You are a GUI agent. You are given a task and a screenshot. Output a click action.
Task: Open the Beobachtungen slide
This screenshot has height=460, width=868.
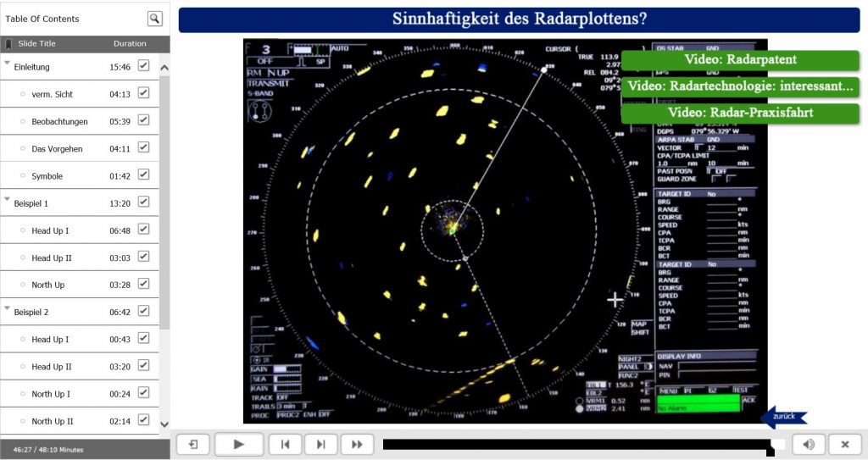(x=59, y=122)
